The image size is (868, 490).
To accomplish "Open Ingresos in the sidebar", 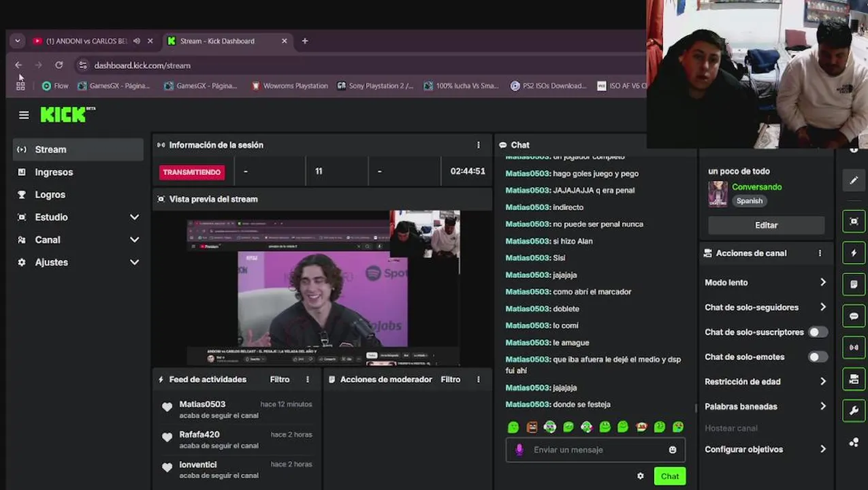I will click(x=78, y=172).
